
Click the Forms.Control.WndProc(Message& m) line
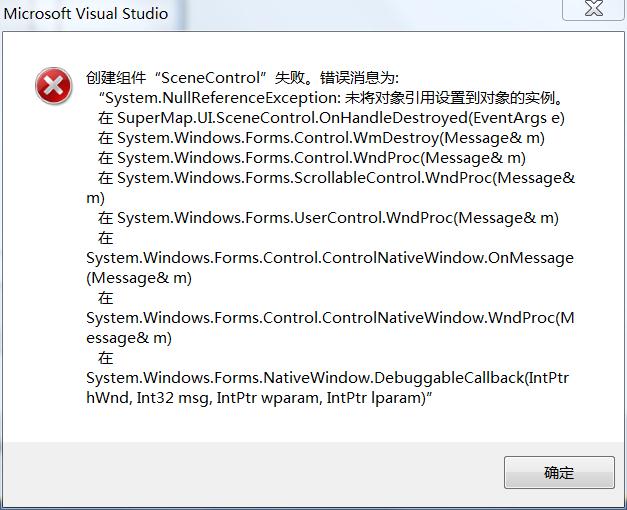312,158
